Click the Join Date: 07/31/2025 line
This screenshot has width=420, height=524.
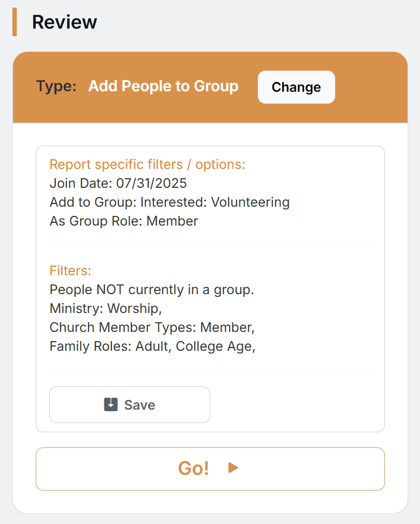coord(118,183)
